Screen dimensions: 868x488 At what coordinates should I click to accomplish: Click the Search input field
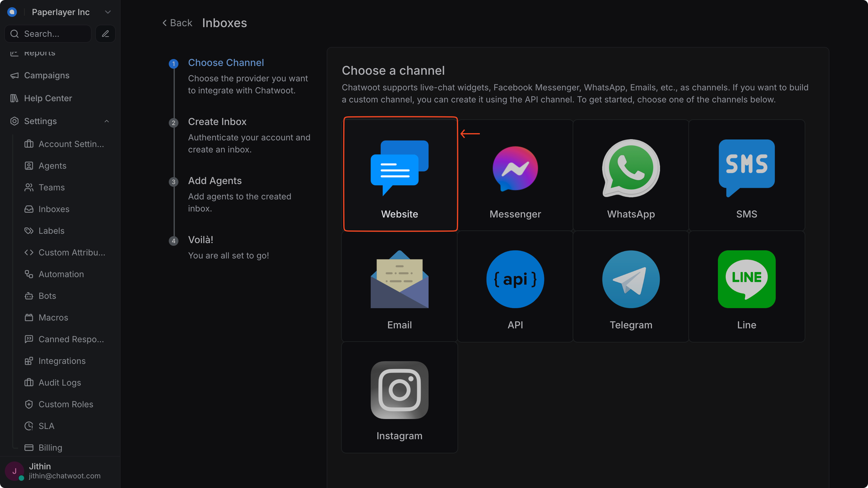coord(48,34)
